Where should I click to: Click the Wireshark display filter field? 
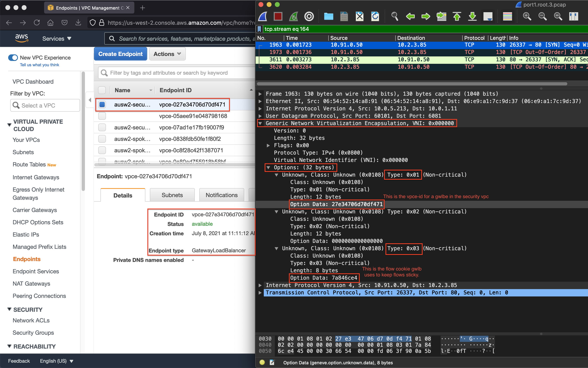(425, 29)
